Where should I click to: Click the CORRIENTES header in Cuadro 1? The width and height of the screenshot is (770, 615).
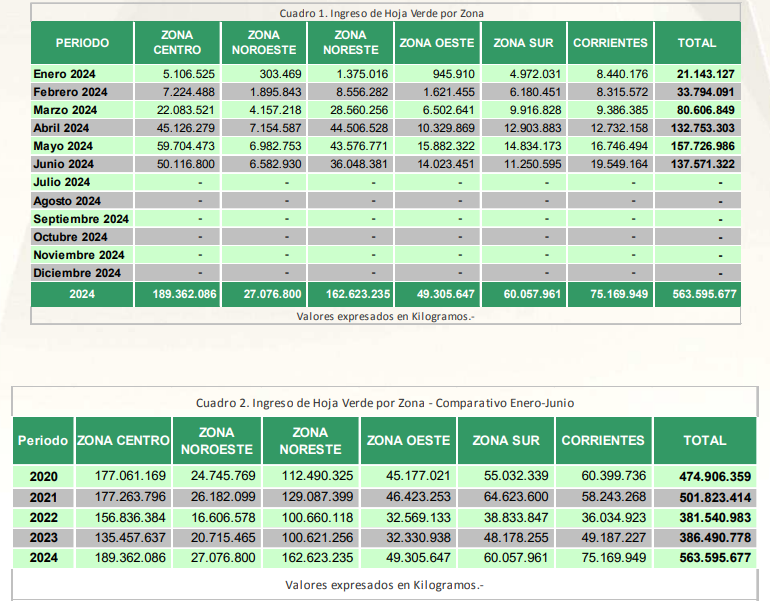coord(610,43)
